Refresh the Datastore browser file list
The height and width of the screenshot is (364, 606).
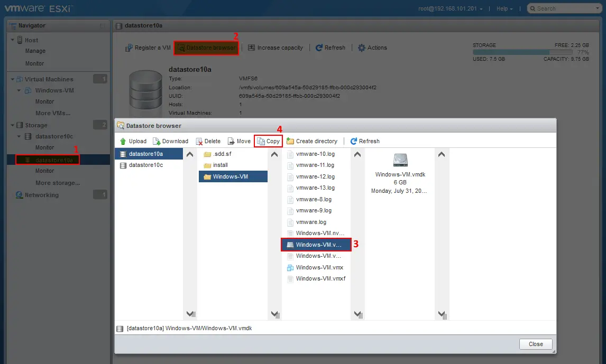pos(365,141)
